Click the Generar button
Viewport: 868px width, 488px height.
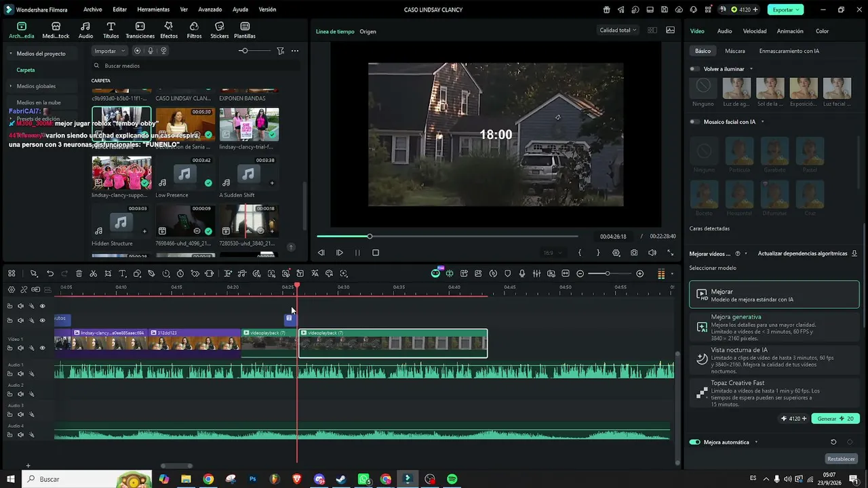click(835, 419)
